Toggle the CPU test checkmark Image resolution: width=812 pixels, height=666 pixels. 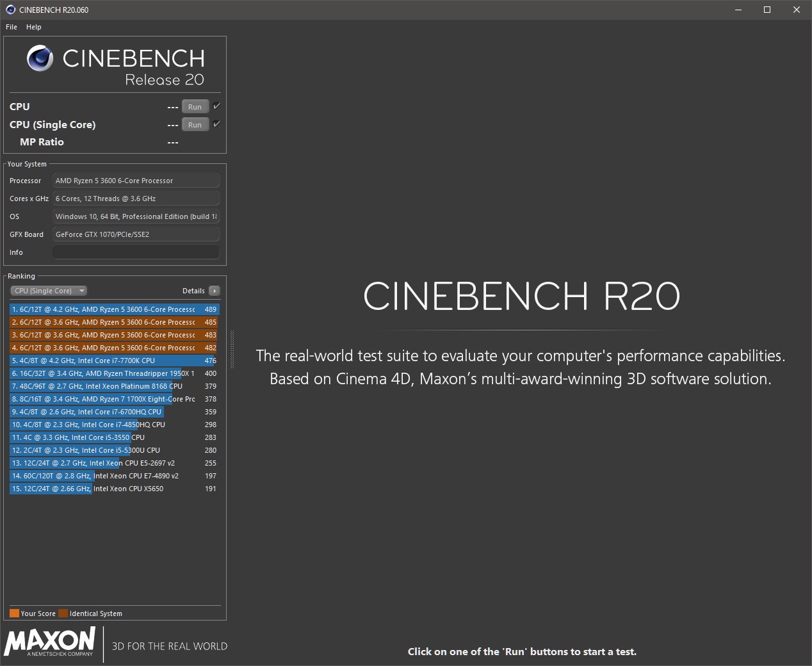pyautogui.click(x=216, y=106)
